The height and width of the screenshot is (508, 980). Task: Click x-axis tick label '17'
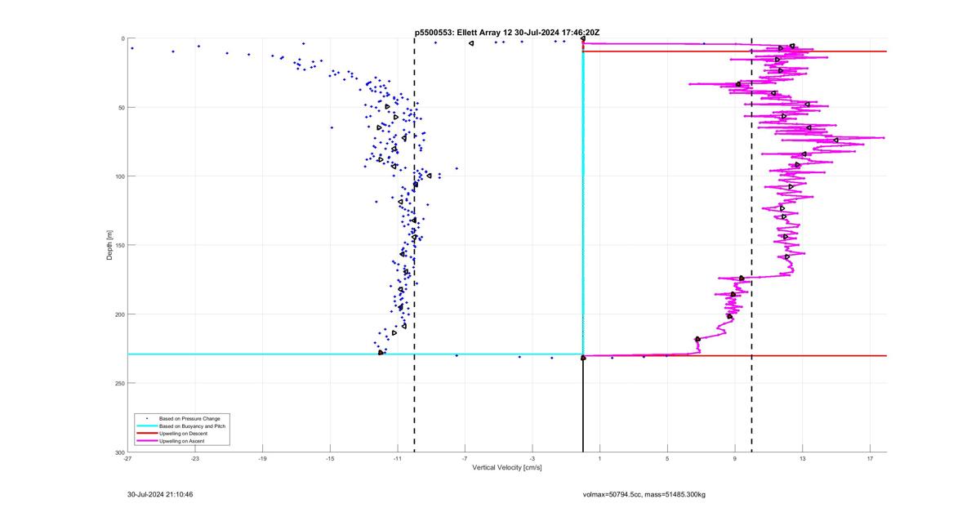coord(870,459)
